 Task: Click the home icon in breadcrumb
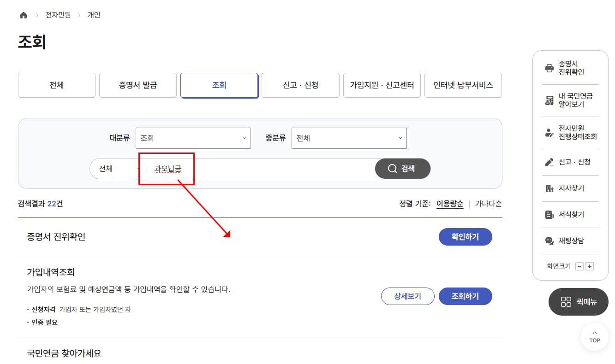coord(23,14)
